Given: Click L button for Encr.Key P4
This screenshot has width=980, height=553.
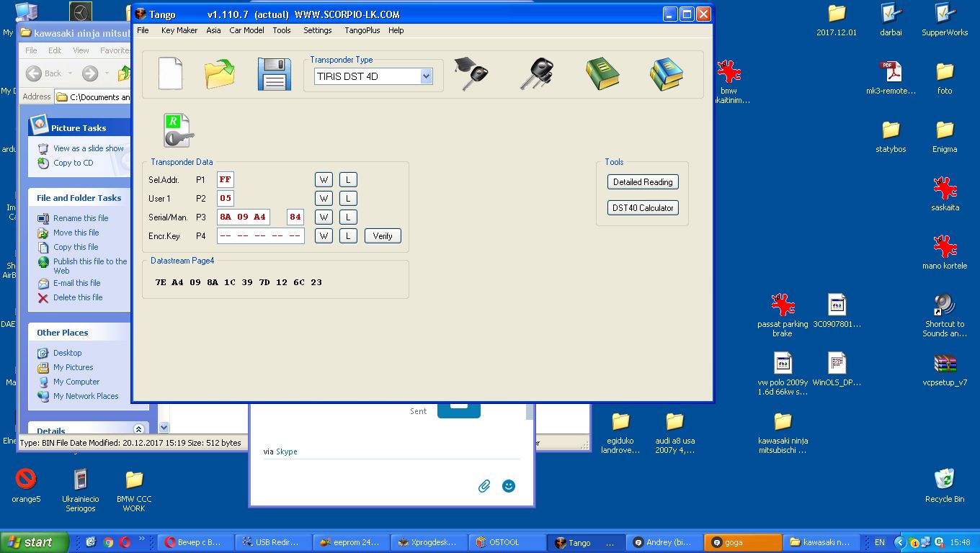Looking at the screenshot, I should coord(348,236).
